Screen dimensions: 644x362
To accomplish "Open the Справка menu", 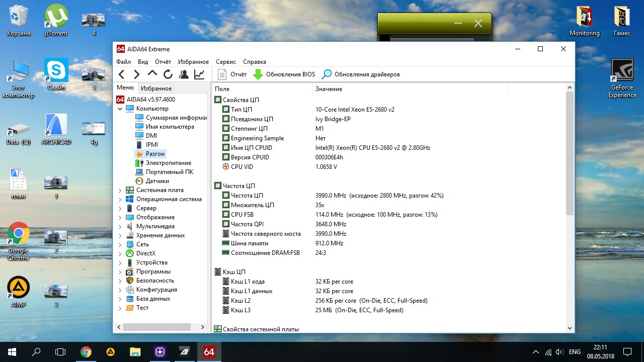I will click(255, 62).
